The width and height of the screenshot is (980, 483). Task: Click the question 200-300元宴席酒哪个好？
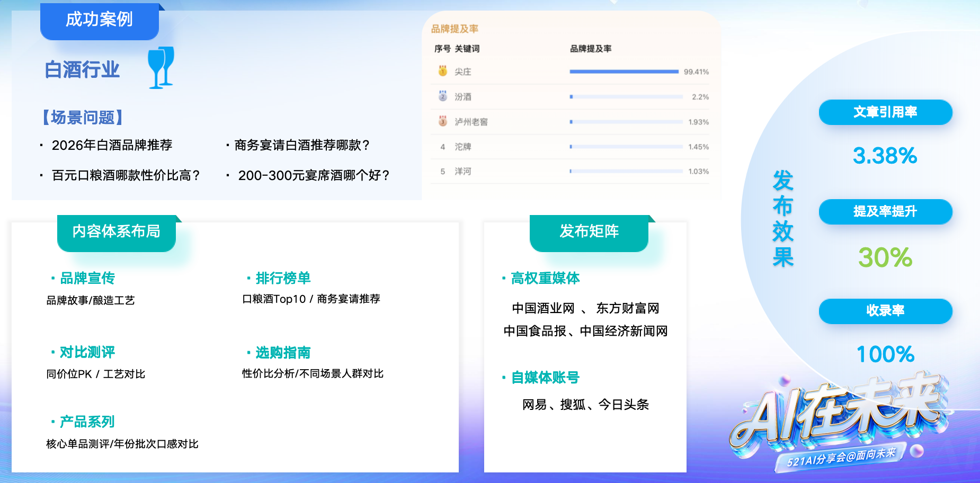(x=314, y=175)
